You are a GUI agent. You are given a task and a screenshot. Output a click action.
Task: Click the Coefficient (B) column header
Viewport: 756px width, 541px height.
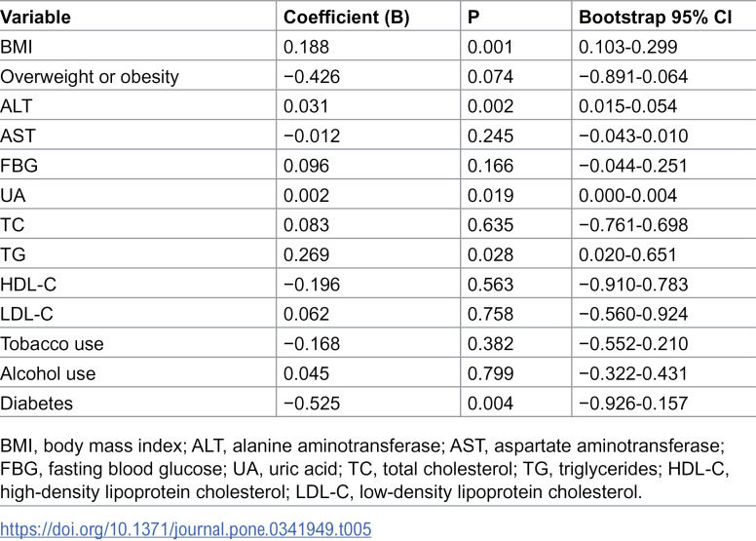(346, 18)
